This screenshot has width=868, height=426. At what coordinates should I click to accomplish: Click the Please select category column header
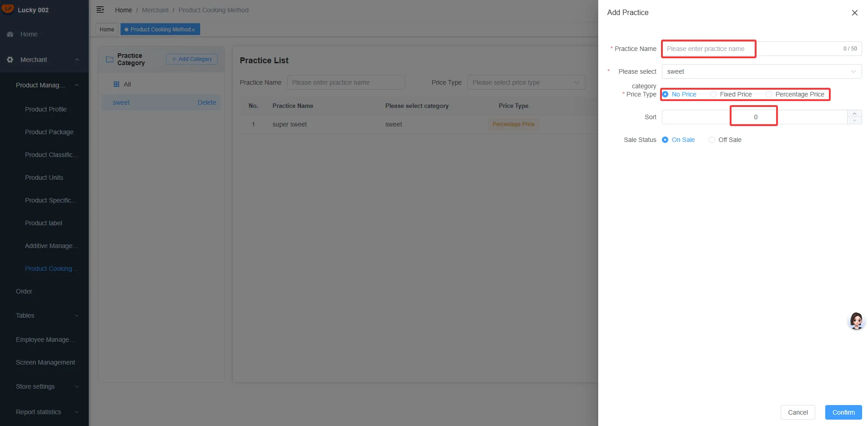pos(417,106)
